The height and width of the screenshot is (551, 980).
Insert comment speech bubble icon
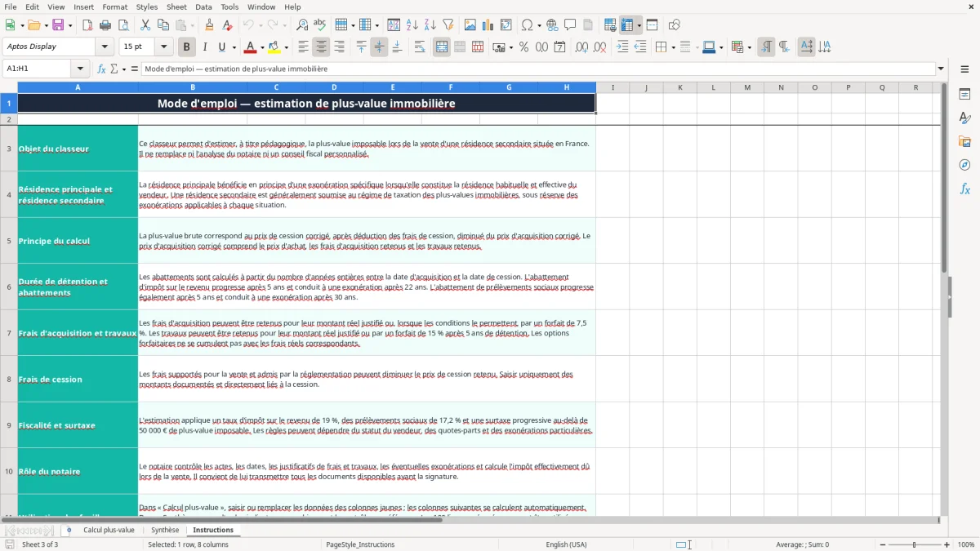coord(570,25)
